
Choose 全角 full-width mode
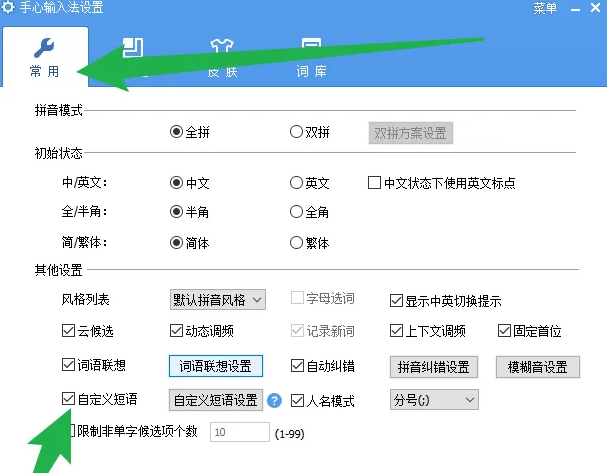coord(296,212)
